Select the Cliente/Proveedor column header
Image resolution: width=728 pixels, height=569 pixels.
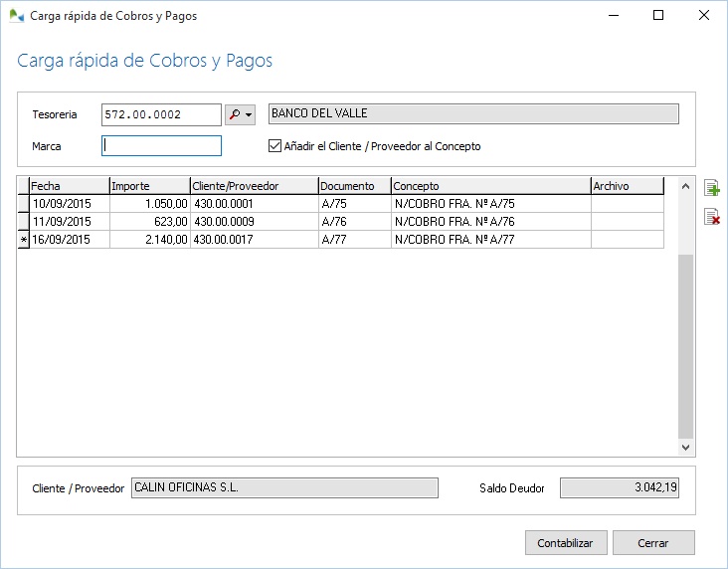click(x=253, y=186)
